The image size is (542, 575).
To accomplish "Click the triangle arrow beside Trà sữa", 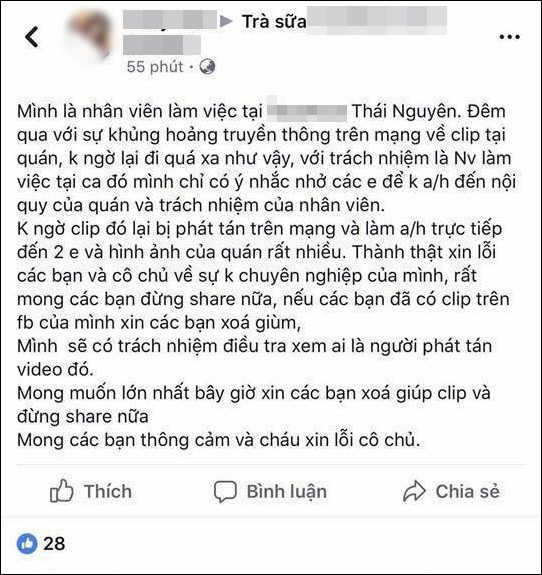I will 226,21.
